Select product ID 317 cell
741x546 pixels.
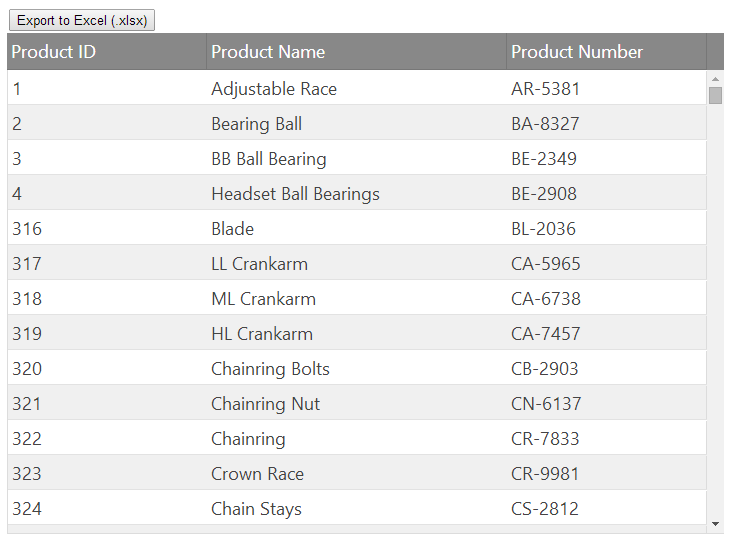tap(27, 264)
